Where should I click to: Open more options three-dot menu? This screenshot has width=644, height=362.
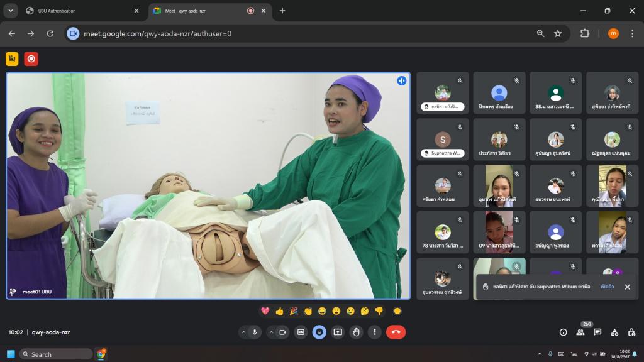coord(375,332)
